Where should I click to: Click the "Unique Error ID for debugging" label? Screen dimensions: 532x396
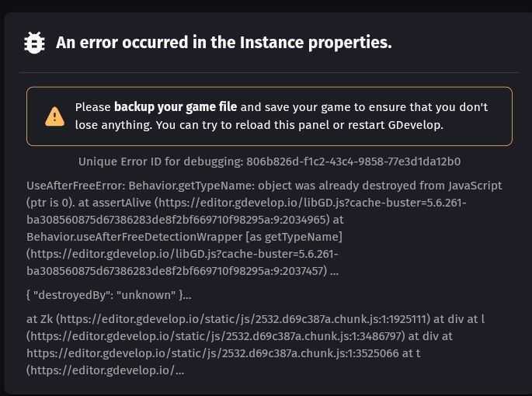point(160,162)
